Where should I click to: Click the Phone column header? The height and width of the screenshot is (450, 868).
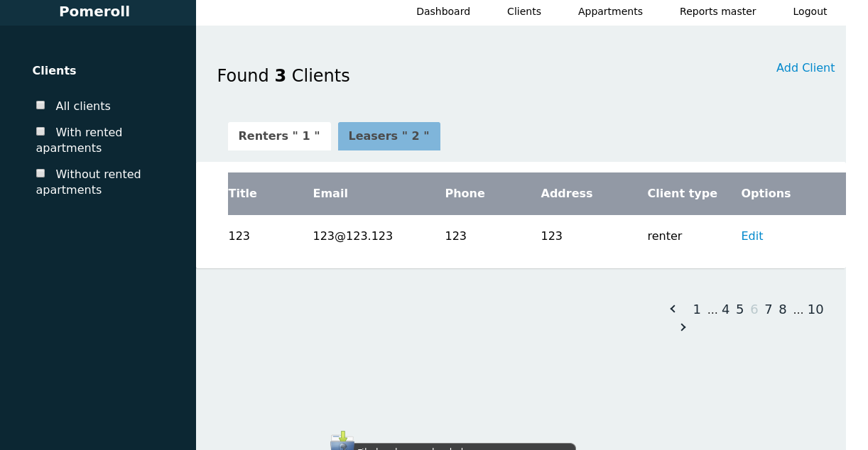tap(465, 194)
